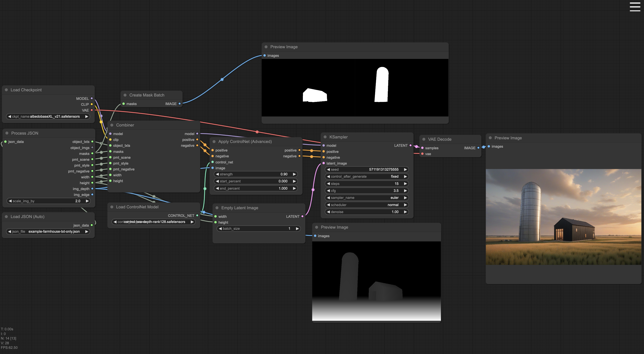Collapse the Load Checkpoint node dot
644x354 pixels.
pyautogui.click(x=6, y=90)
